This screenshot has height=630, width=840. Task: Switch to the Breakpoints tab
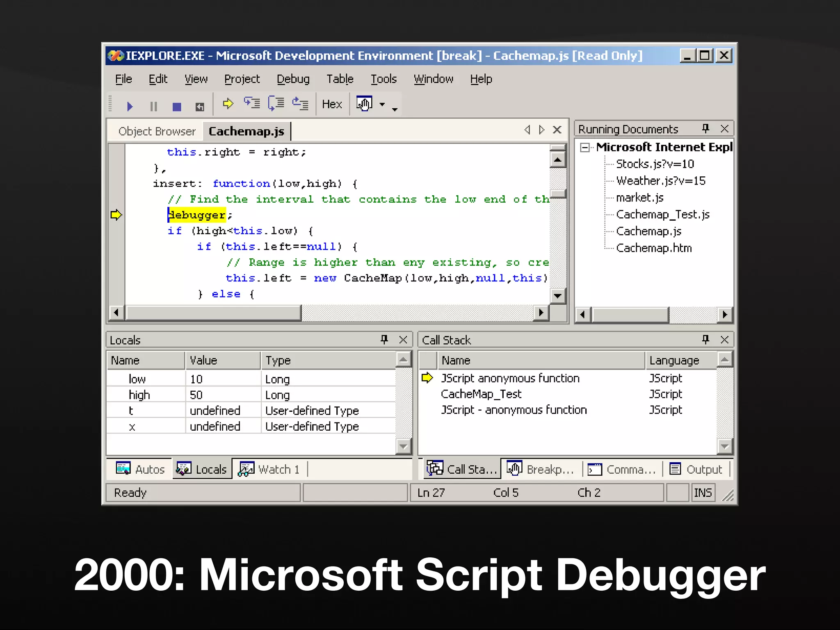coord(541,469)
